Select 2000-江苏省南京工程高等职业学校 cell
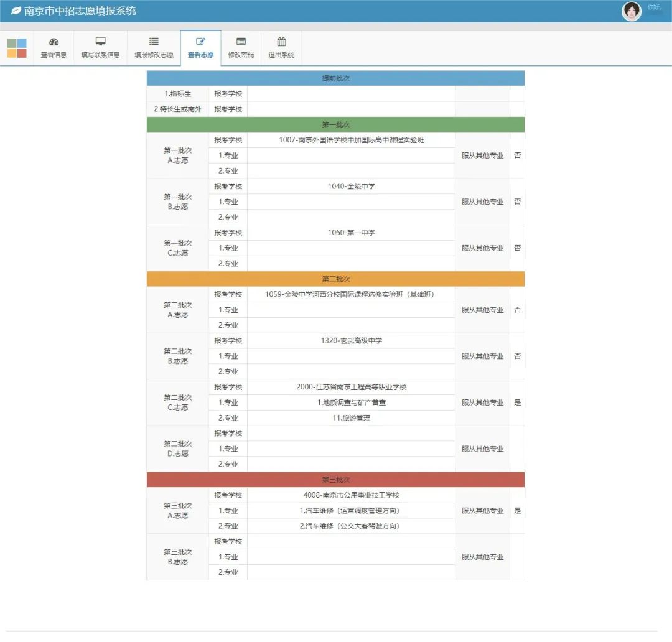Image resolution: width=672 pixels, height=642 pixels. click(352, 387)
